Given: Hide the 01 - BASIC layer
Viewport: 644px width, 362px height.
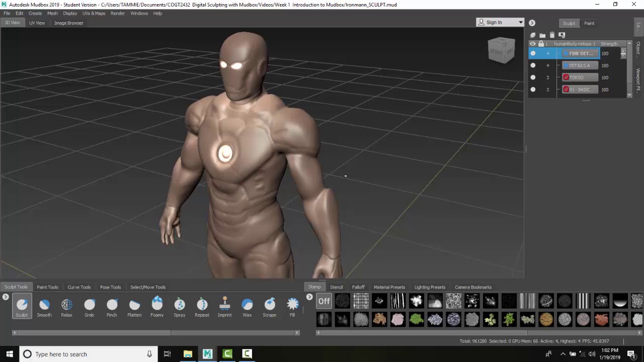Looking at the screenshot, I should pos(533,89).
